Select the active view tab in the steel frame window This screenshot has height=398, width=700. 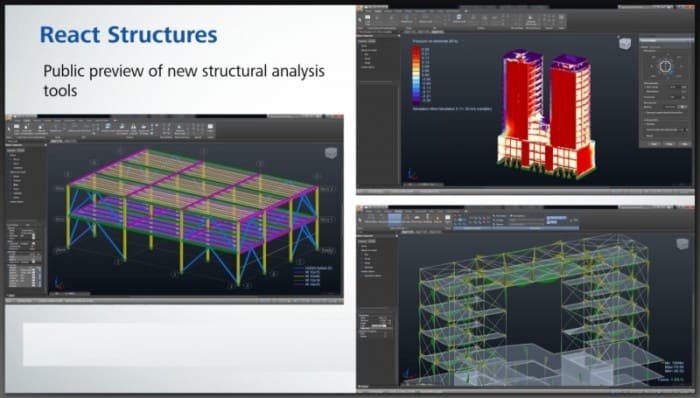[56, 141]
